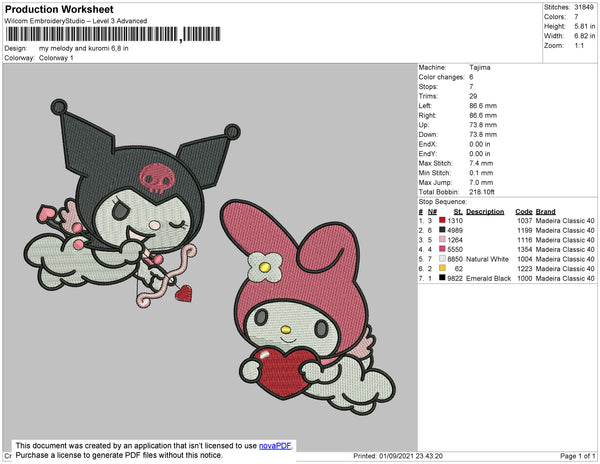600x464 pixels.
Task: Click the My Melody embroidery design preview
Action: coord(308,308)
